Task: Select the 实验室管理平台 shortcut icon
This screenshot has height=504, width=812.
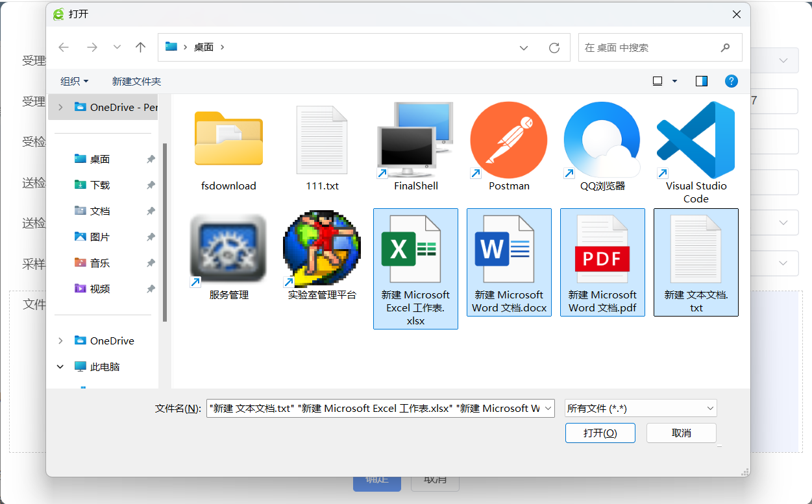Action: coord(322,248)
